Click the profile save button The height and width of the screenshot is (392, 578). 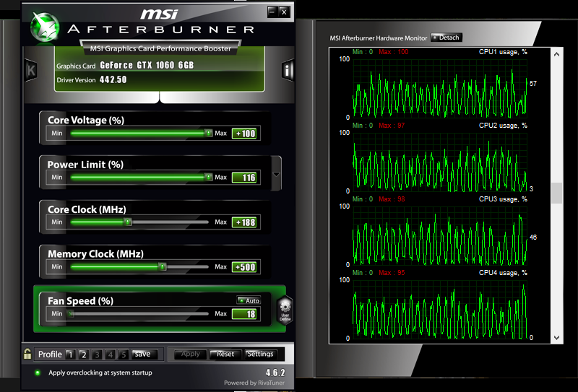click(x=144, y=354)
